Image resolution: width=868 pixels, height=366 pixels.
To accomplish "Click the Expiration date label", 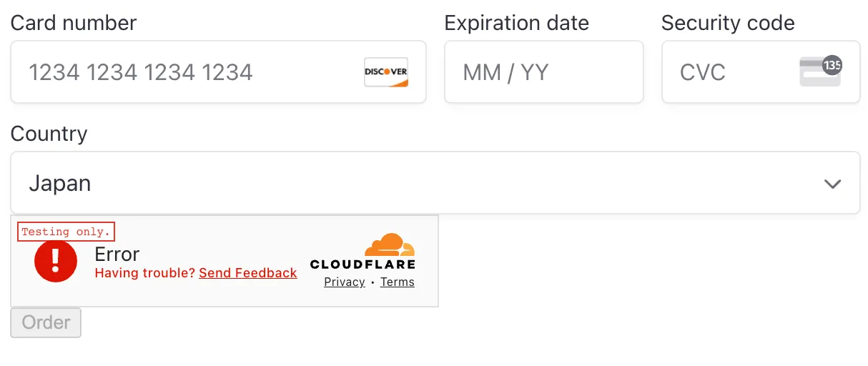I will [516, 23].
